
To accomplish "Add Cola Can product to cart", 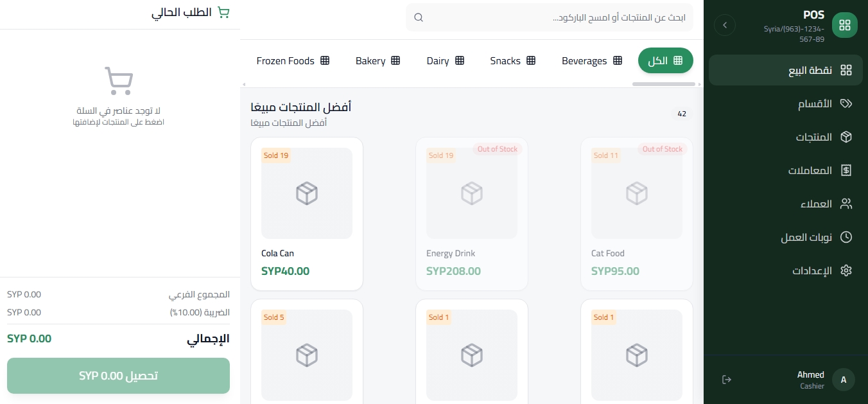I will pyautogui.click(x=307, y=214).
